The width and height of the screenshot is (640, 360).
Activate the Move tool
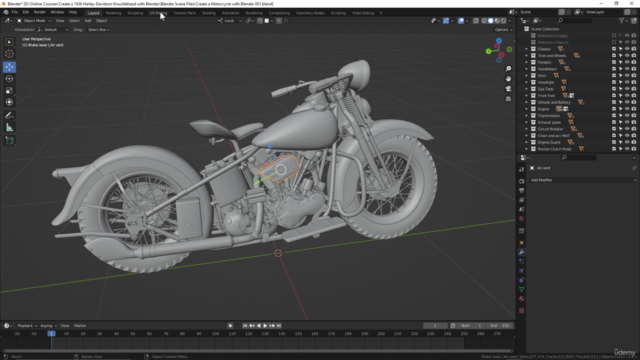pyautogui.click(x=9, y=67)
